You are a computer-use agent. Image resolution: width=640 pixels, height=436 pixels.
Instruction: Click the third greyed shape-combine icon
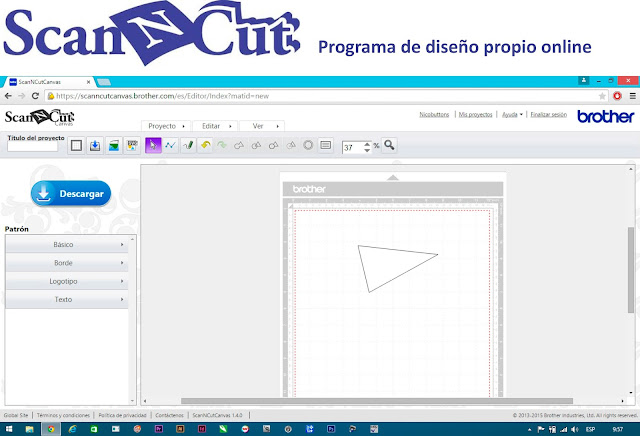(x=273, y=145)
